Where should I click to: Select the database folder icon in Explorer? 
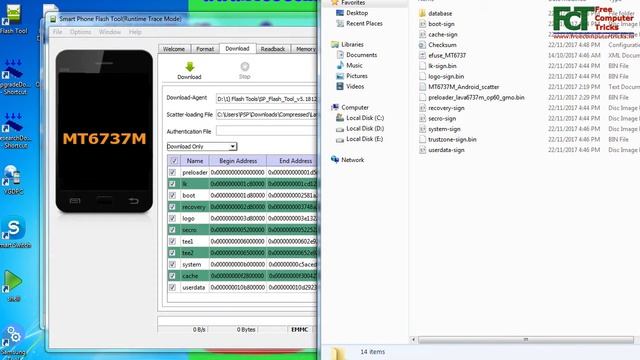tap(422, 13)
